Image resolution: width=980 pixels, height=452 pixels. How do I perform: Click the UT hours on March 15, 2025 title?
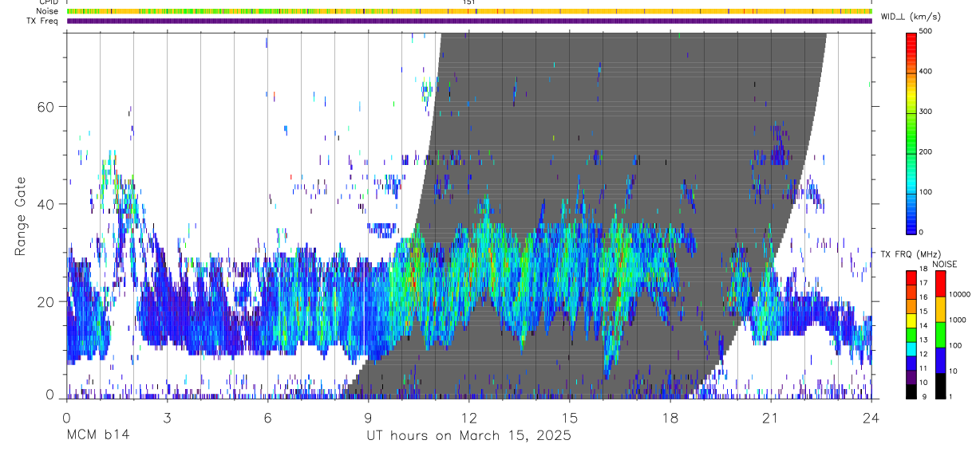468,435
